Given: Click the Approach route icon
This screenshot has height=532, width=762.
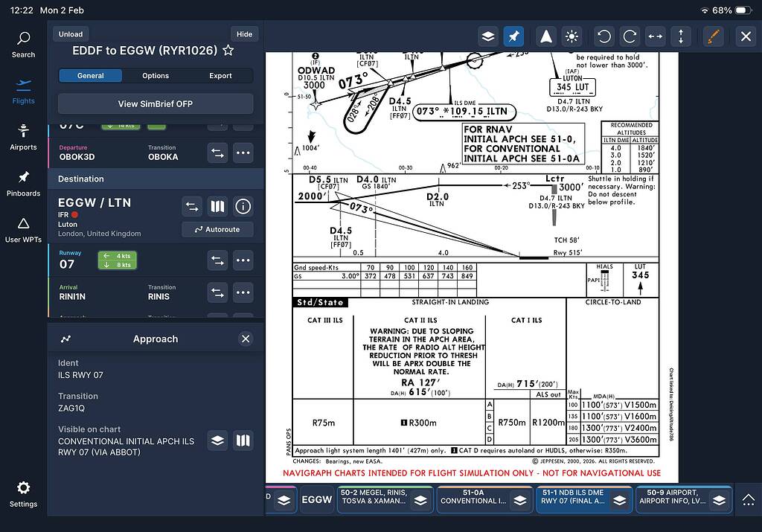Looking at the screenshot, I should pyautogui.click(x=66, y=339).
